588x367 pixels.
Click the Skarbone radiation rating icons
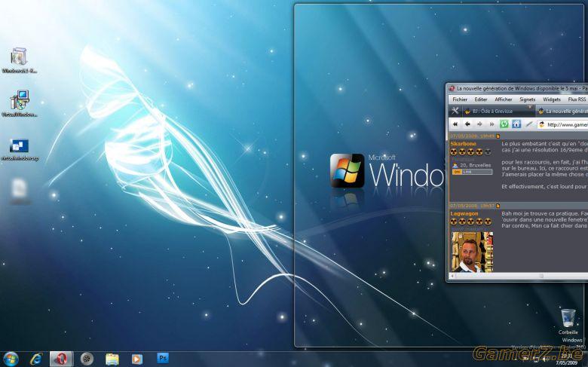470,151
